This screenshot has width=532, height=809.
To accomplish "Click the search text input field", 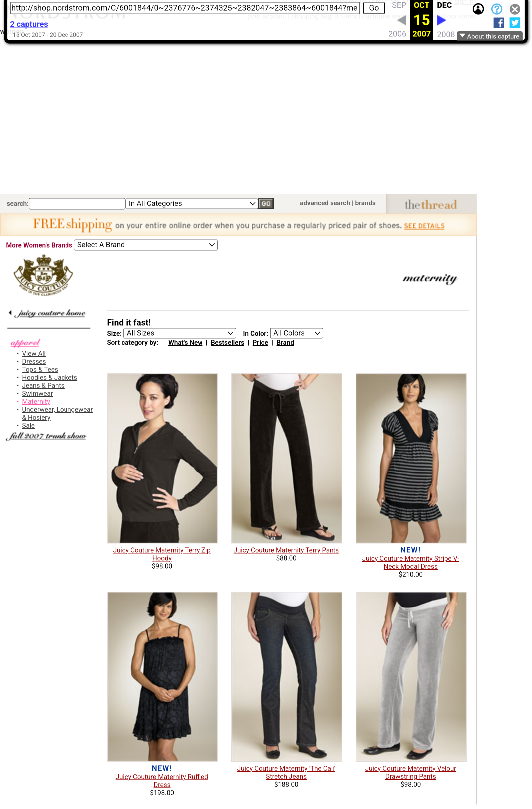I will tap(77, 203).
